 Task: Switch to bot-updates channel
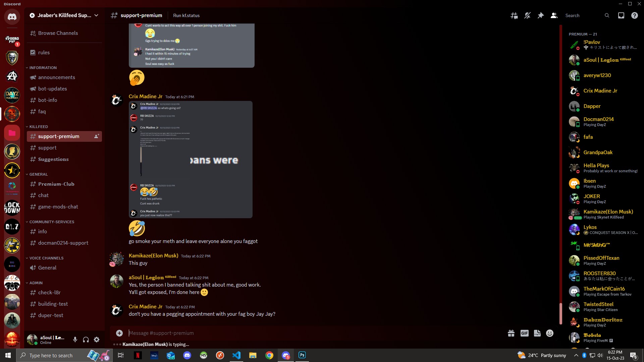pyautogui.click(x=64, y=89)
